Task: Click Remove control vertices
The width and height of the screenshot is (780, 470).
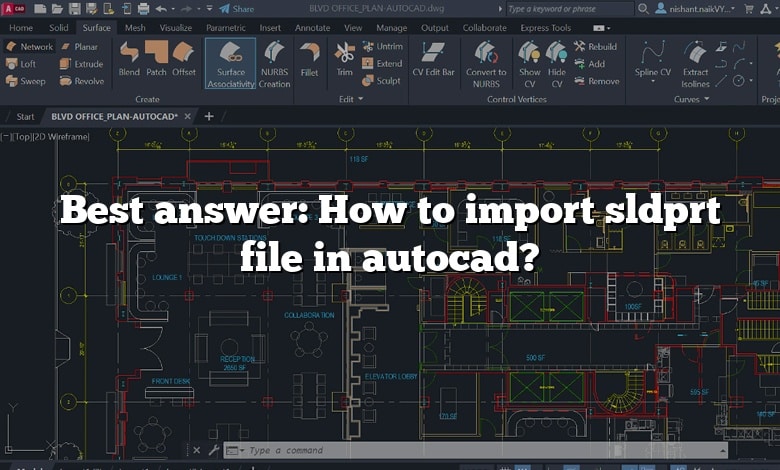Action: [597, 81]
